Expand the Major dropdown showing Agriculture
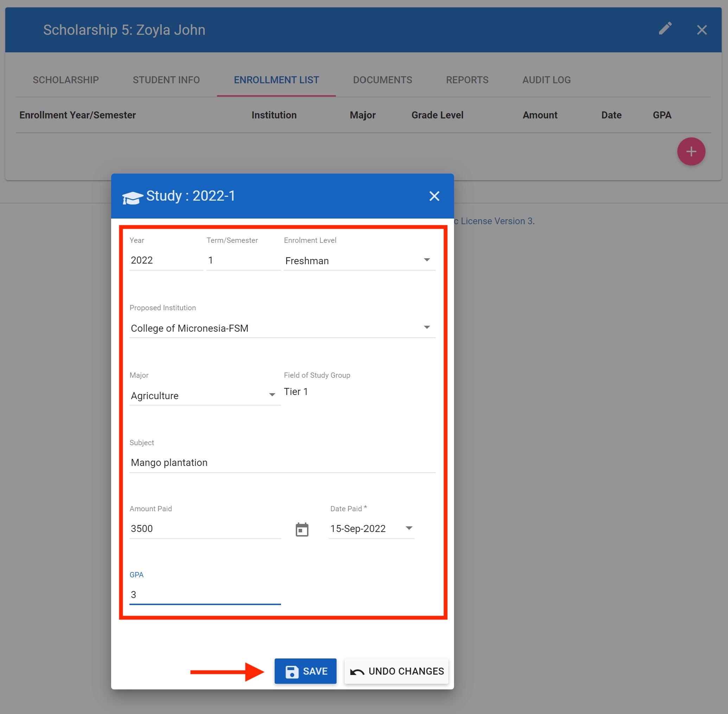 tap(272, 395)
